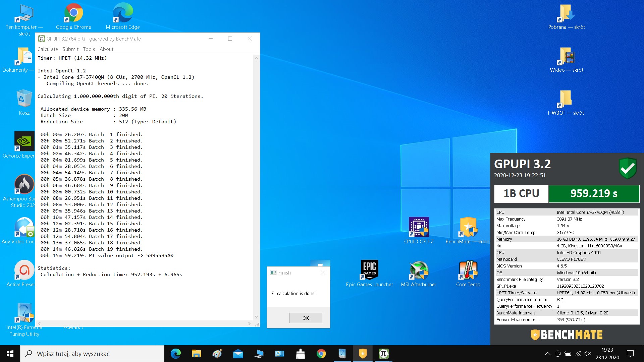Open the Calculate menu in GPUPI
644x362 pixels.
point(48,49)
